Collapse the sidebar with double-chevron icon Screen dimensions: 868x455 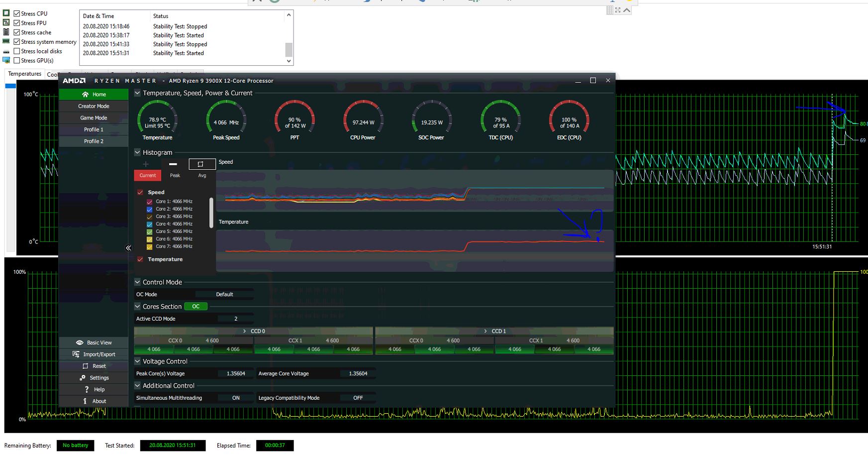pyautogui.click(x=128, y=247)
